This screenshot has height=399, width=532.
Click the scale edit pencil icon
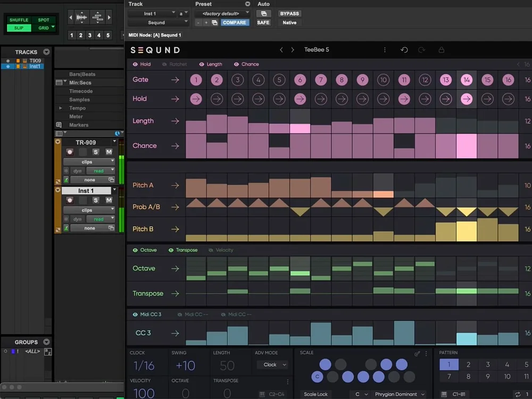coord(417,354)
